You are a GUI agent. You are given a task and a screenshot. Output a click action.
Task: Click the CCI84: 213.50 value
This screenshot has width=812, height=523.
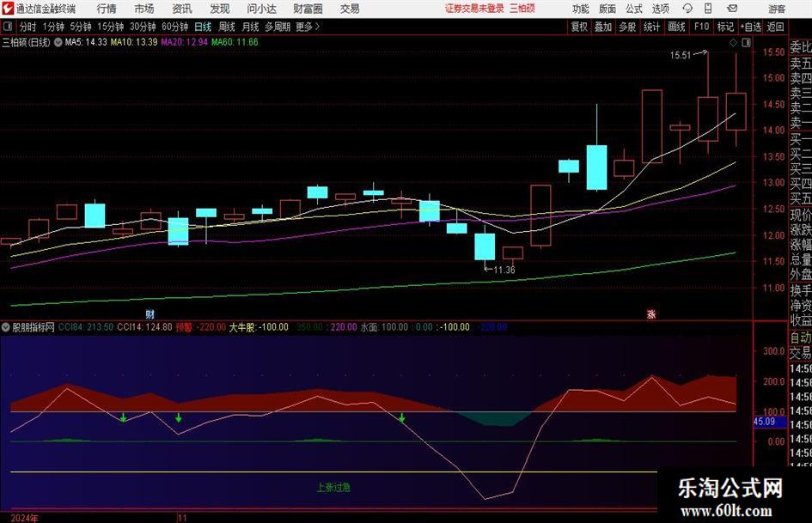[86, 327]
